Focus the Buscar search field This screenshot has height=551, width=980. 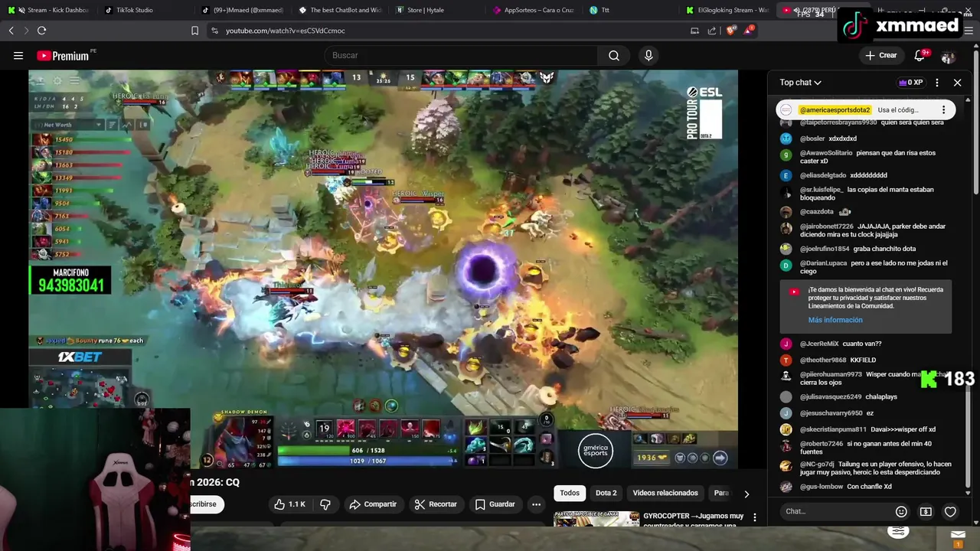pyautogui.click(x=462, y=55)
